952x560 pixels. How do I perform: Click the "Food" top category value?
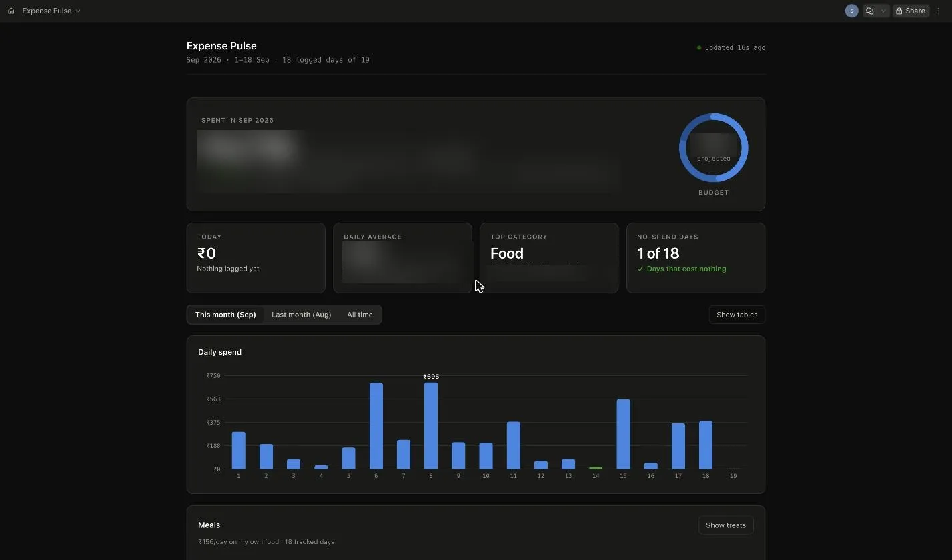pyautogui.click(x=507, y=253)
